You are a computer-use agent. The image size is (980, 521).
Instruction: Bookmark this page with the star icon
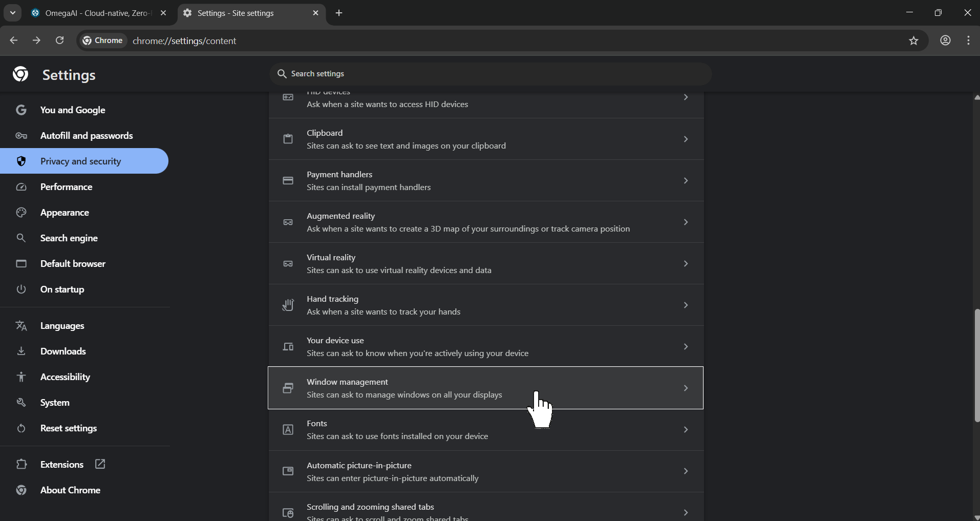(914, 41)
